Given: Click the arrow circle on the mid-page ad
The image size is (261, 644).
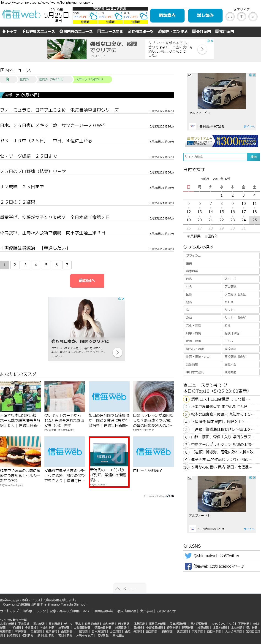Looking at the screenshot, I should click(117, 352).
